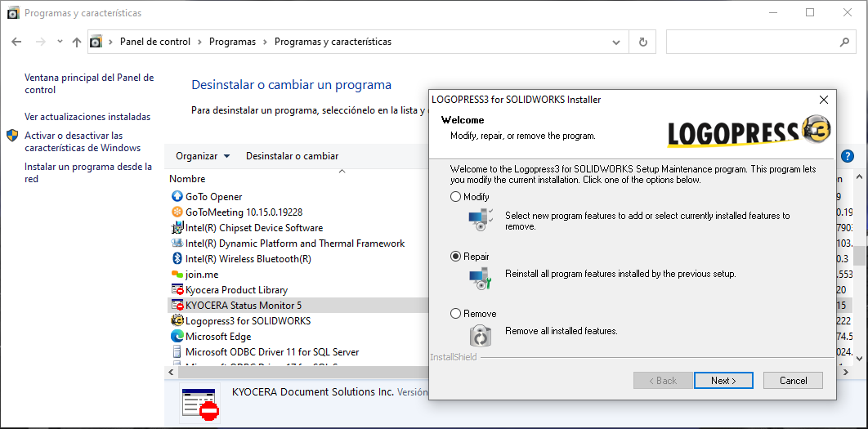The width and height of the screenshot is (868, 429).
Task: Click the Next button in installer
Action: [723, 380]
